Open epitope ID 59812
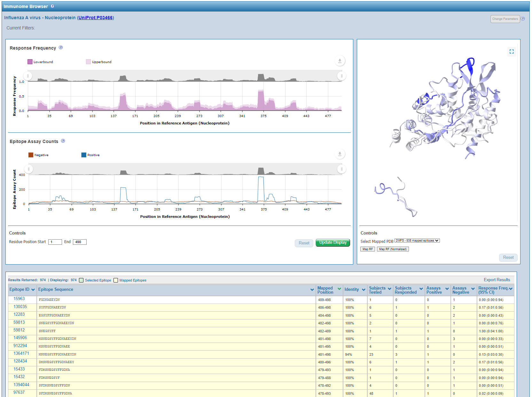This screenshot has width=532, height=397. point(19,330)
